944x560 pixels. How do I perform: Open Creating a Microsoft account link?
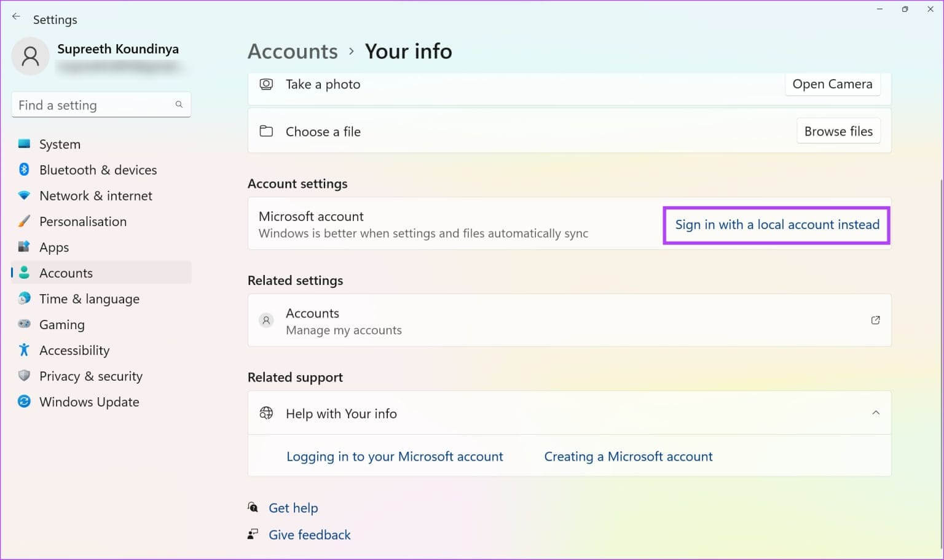pos(628,456)
